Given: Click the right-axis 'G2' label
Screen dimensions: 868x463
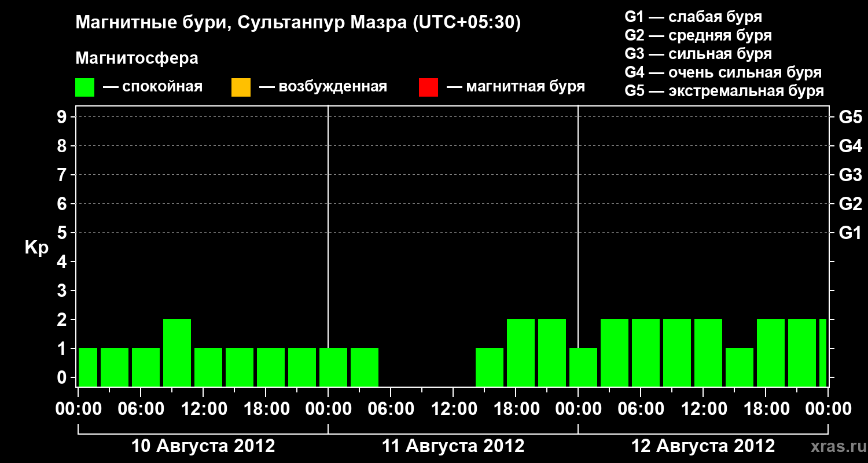Looking at the screenshot, I should coord(850,204).
